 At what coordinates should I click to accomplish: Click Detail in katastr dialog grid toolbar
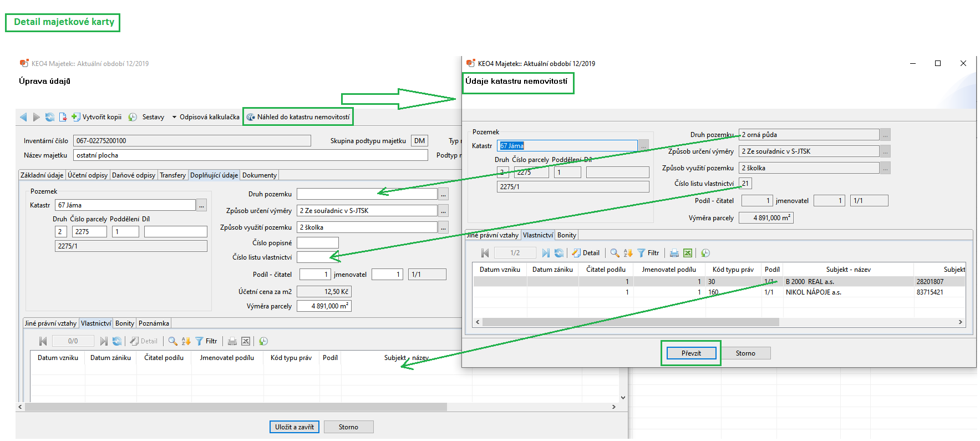[x=586, y=253]
